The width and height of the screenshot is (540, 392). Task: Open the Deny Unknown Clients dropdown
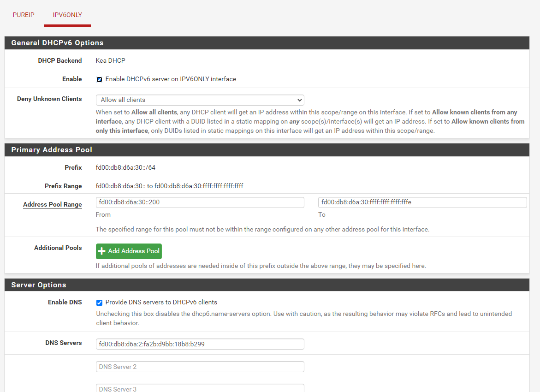200,100
